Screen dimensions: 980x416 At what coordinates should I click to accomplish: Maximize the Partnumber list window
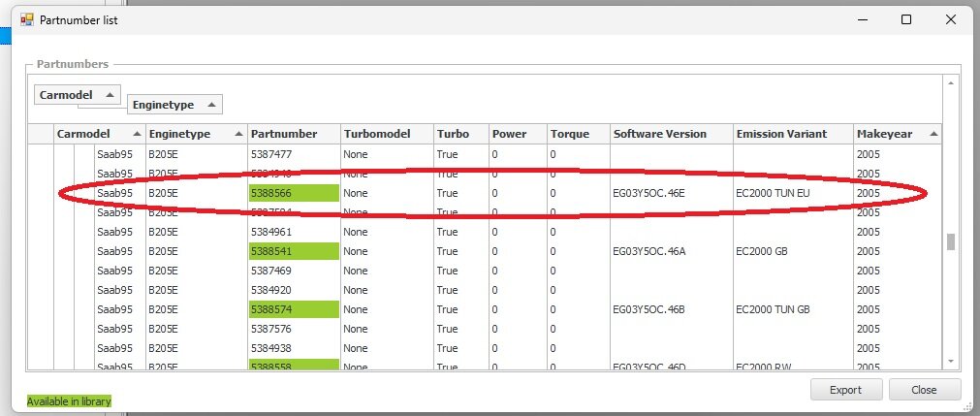click(905, 19)
